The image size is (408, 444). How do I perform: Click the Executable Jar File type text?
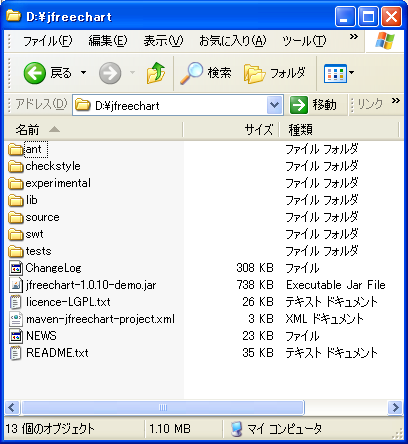point(336,285)
